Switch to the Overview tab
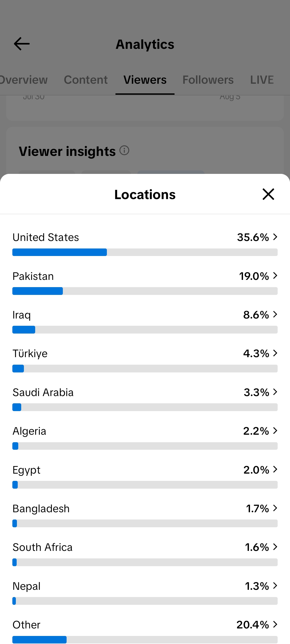This screenshot has height=644, width=290. click(x=24, y=80)
